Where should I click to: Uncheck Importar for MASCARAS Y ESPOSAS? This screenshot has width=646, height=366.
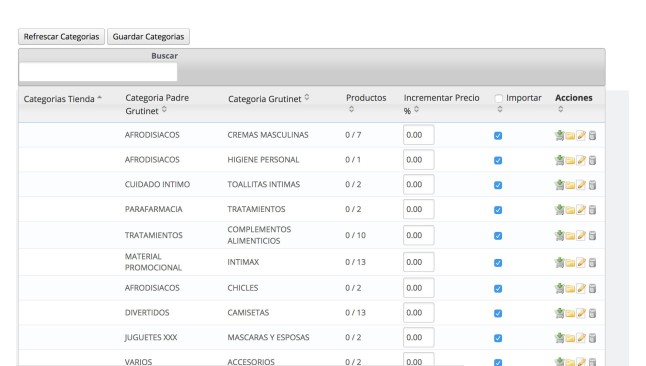pos(498,338)
